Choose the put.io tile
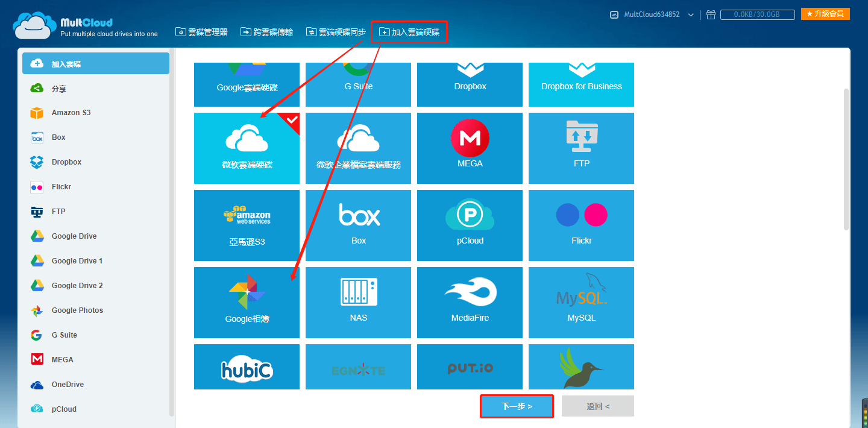Screen dimensions: 868x428 coord(470,367)
